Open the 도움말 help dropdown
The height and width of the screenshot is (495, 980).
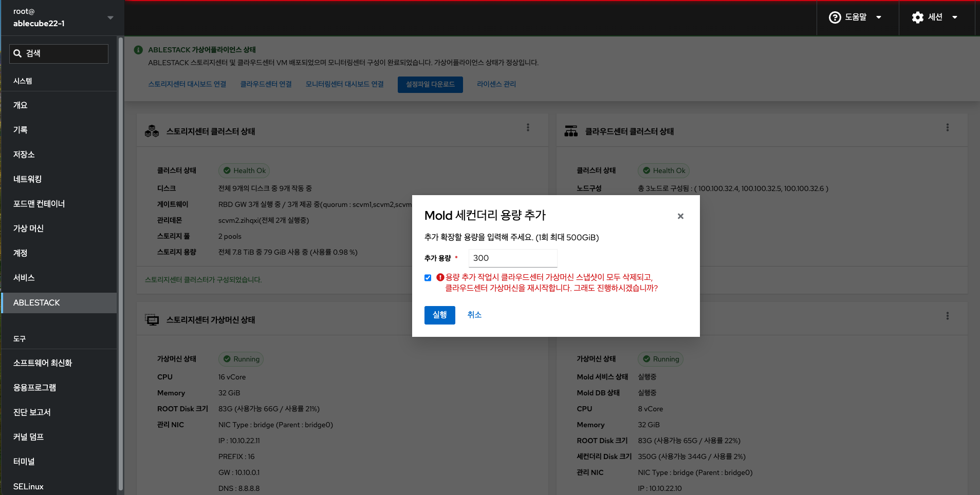(x=856, y=17)
